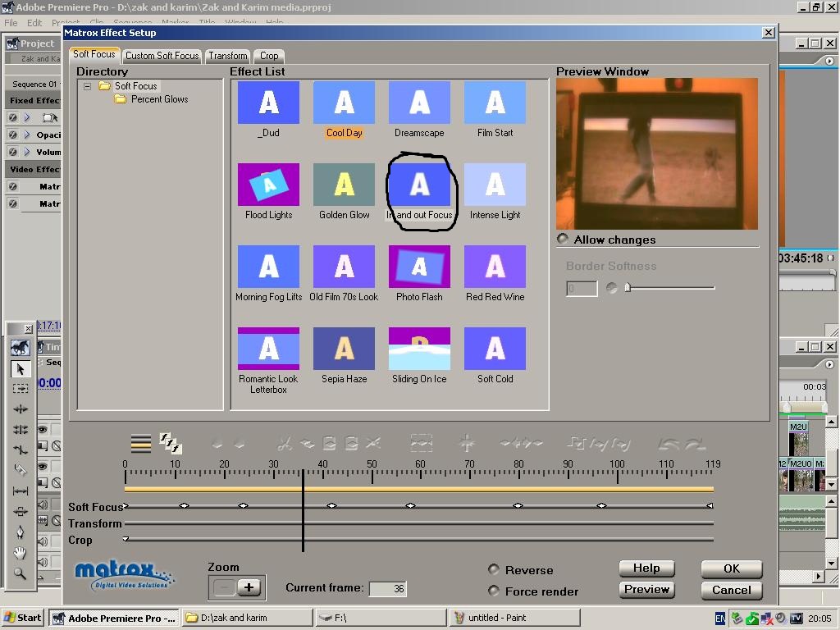The width and height of the screenshot is (840, 630).
Task: Select Track Select tool in Premiere toolbox
Action: coord(21,388)
